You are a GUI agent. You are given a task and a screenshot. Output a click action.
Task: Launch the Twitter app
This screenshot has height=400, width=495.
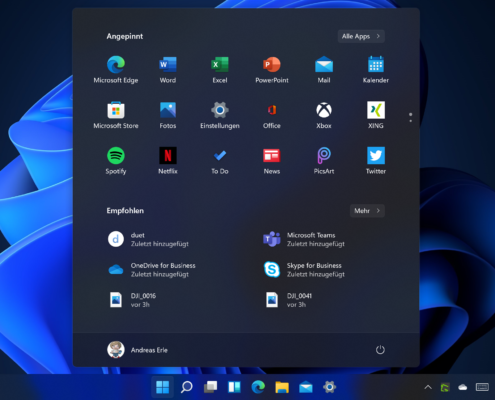coord(376,161)
